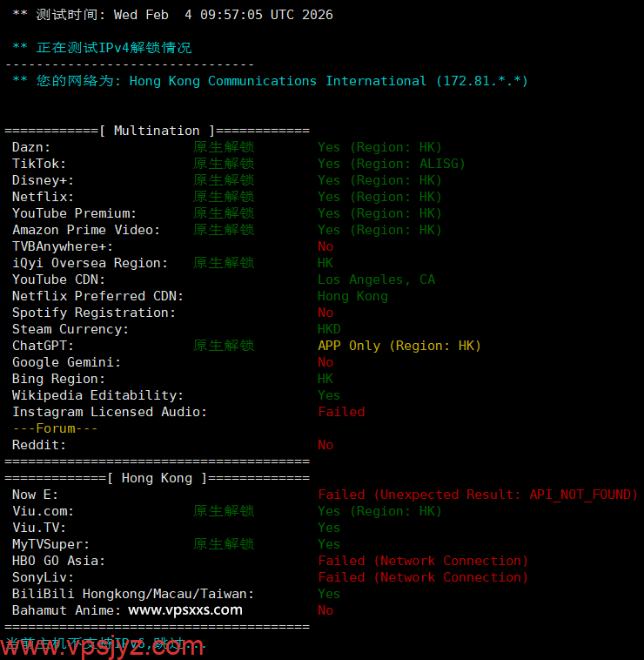Select the Disney+: row label
The width and height of the screenshot is (644, 660).
pyautogui.click(x=44, y=180)
